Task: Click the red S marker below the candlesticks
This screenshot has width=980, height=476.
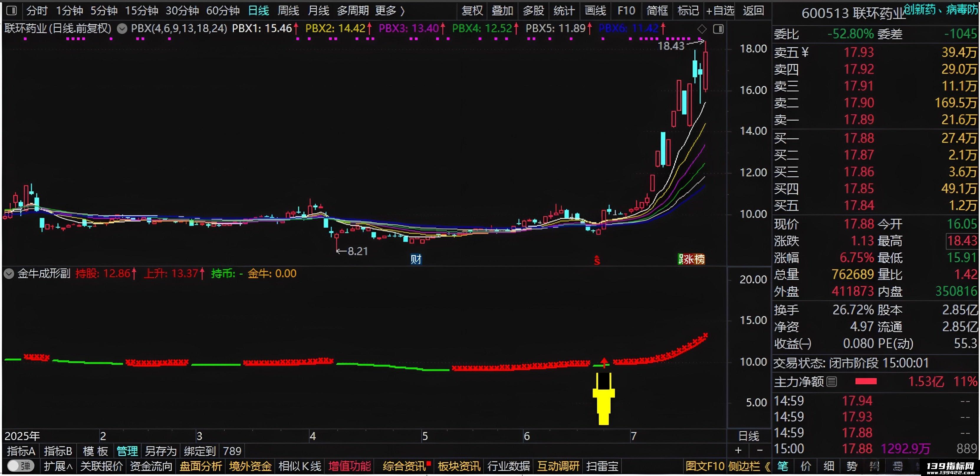Action: coord(597,260)
